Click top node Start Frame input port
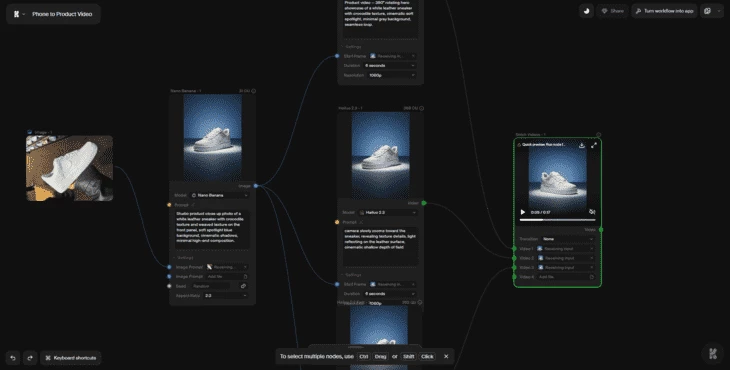The image size is (730, 370). click(337, 56)
